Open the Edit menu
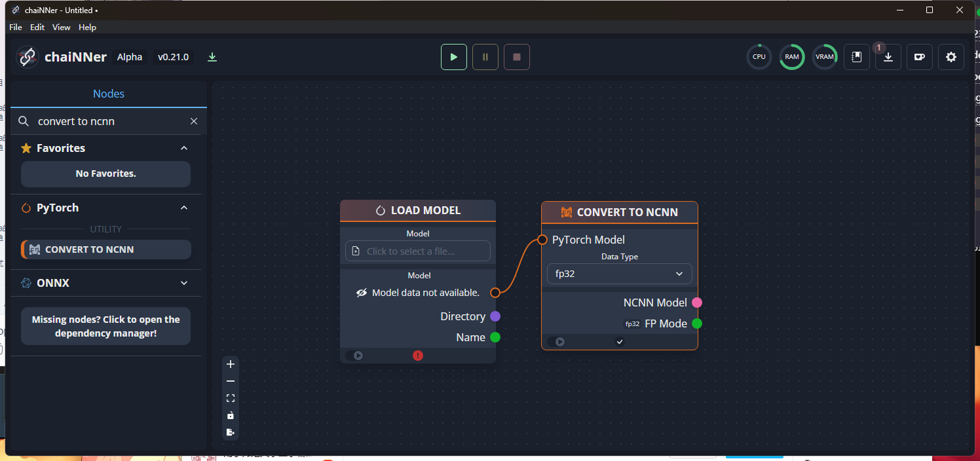Screen dimensions: 980x461 (37, 28)
